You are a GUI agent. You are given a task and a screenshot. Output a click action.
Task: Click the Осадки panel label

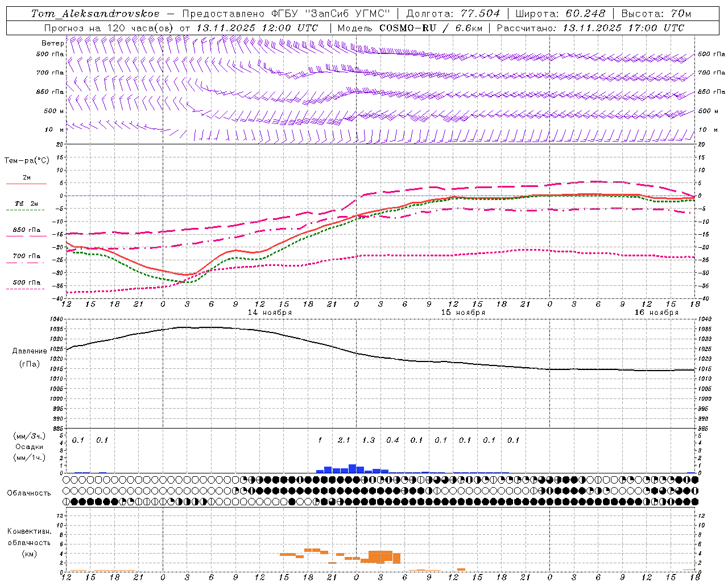(30, 447)
